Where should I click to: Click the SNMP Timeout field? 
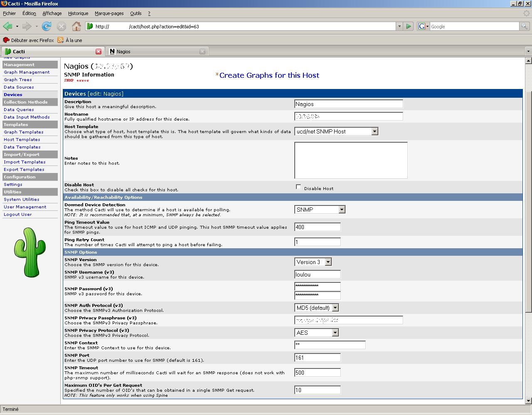[318, 373]
